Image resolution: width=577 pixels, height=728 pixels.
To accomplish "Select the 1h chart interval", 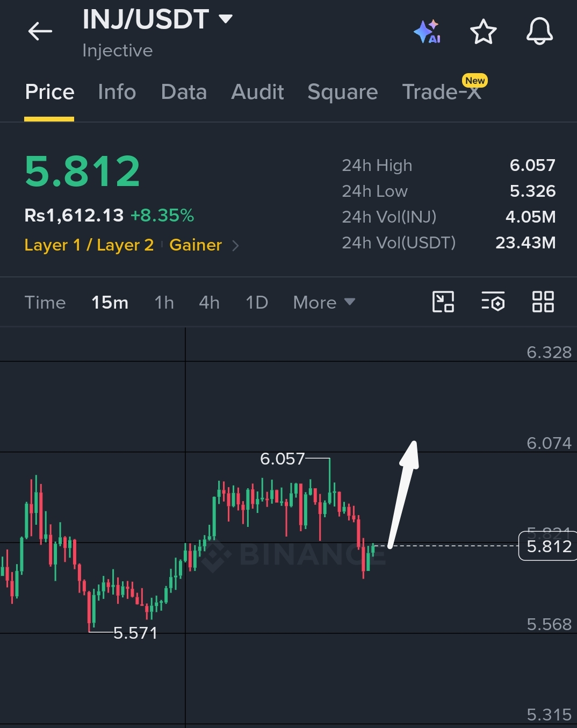I will coord(164,302).
